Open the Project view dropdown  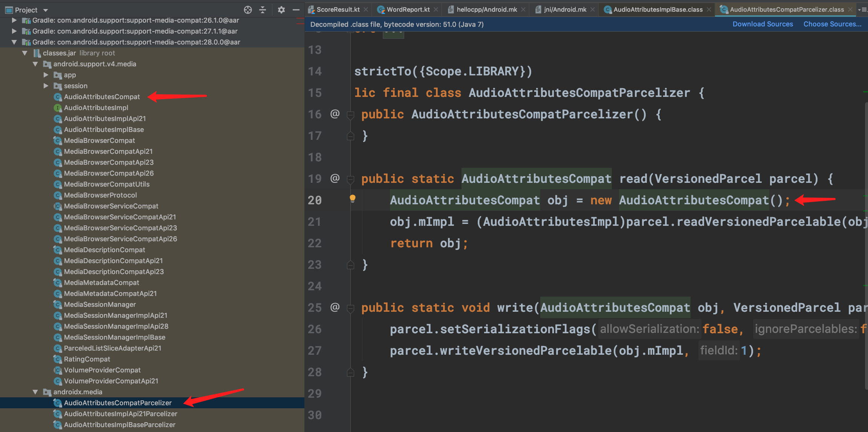45,10
